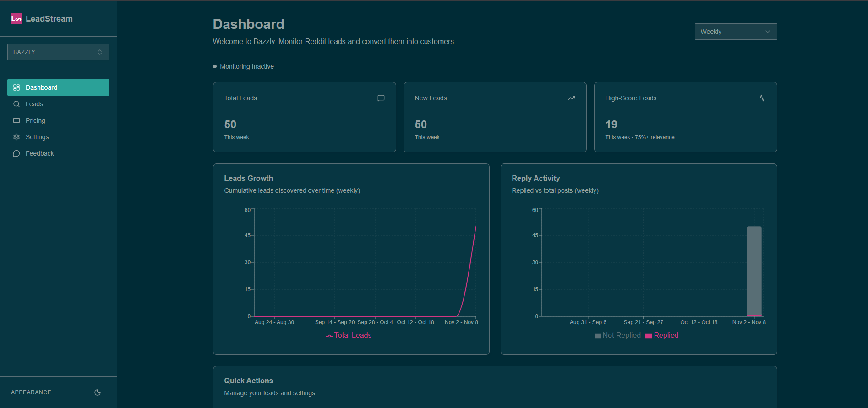This screenshot has width=868, height=408.
Task: Click 'This week - 75%+ relevance' text
Action: (640, 137)
